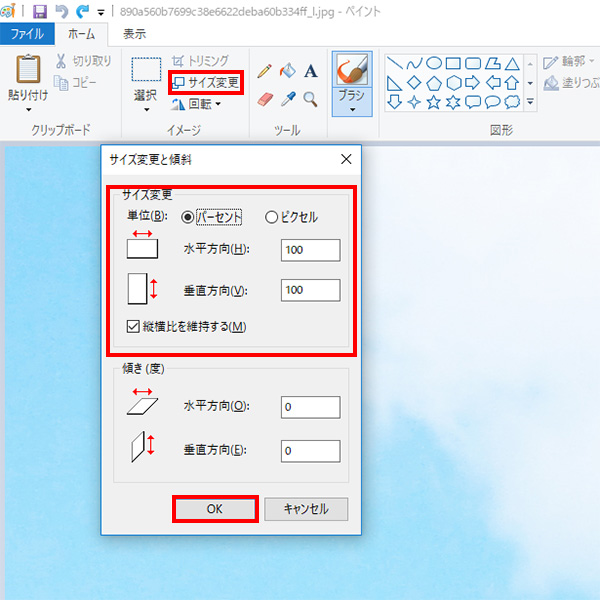Select the line shape
The height and width of the screenshot is (600, 600).
tap(395, 63)
